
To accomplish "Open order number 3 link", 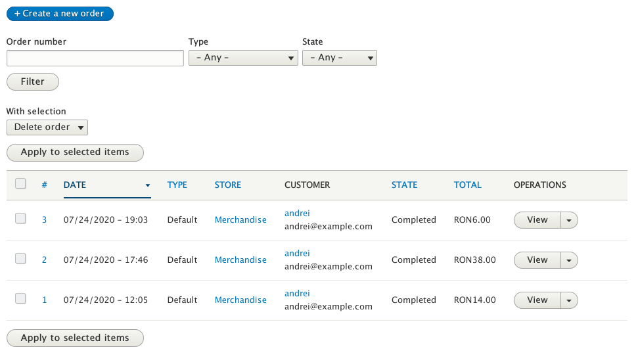I will 45,220.
